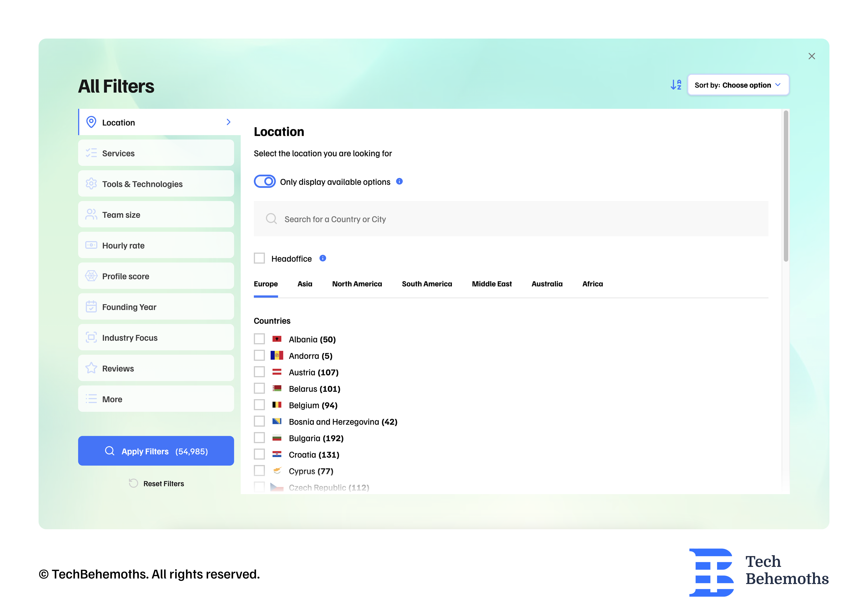Screen dimensions: 868x616
Task: Click the Belgium flag icon
Action: click(x=277, y=405)
